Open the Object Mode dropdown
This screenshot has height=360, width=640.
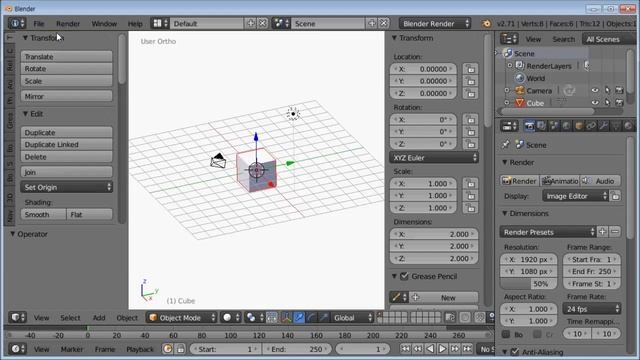[x=182, y=318]
